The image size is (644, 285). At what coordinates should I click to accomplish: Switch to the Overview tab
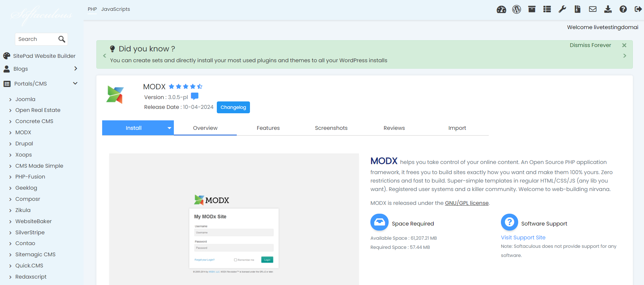[x=205, y=128]
